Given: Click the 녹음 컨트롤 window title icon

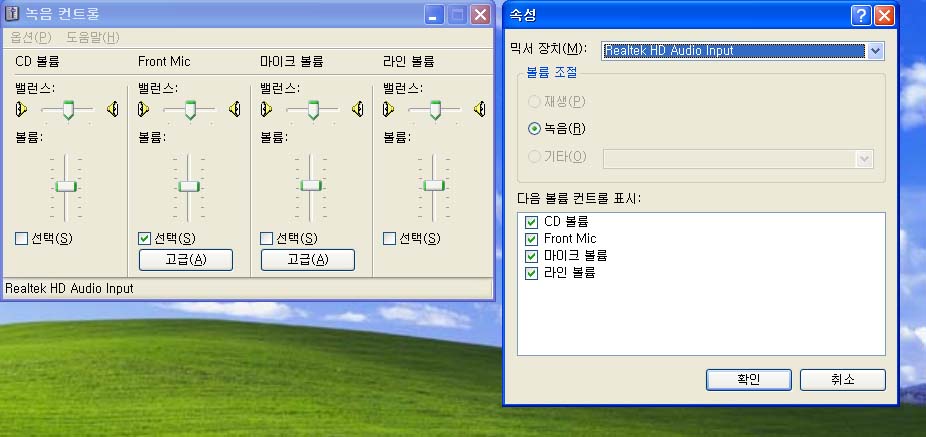Looking at the screenshot, I should tap(11, 14).
